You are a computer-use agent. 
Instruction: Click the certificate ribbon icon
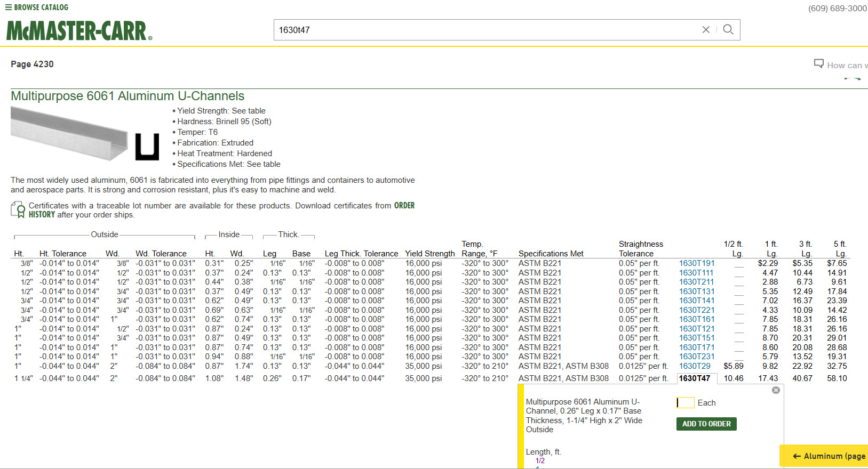[18, 209]
